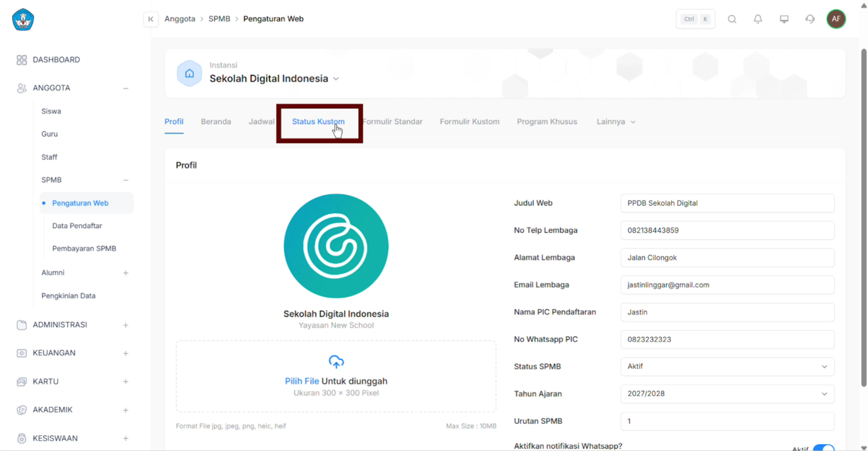This screenshot has height=451, width=868.
Task: Toggle the Whatsapp notification switch
Action: click(823, 448)
